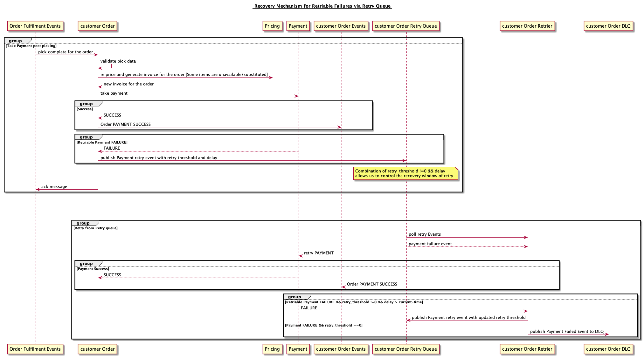The width and height of the screenshot is (644, 357).
Task: Click the diagram title about Recovery Mechanism
Action: coord(322,6)
